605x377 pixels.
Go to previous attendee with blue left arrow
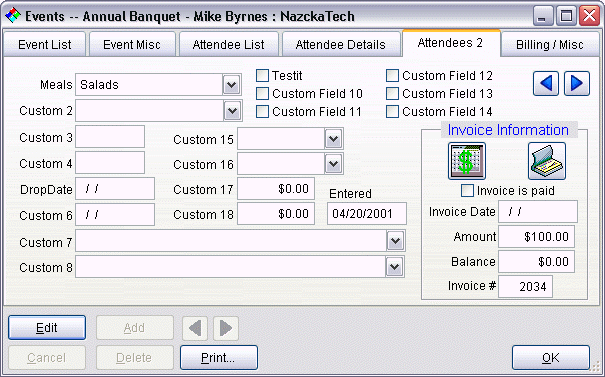pos(546,83)
